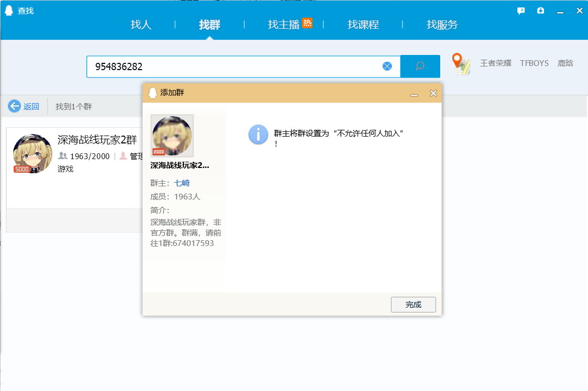
Task: Click the back arrow icon
Action: point(14,106)
